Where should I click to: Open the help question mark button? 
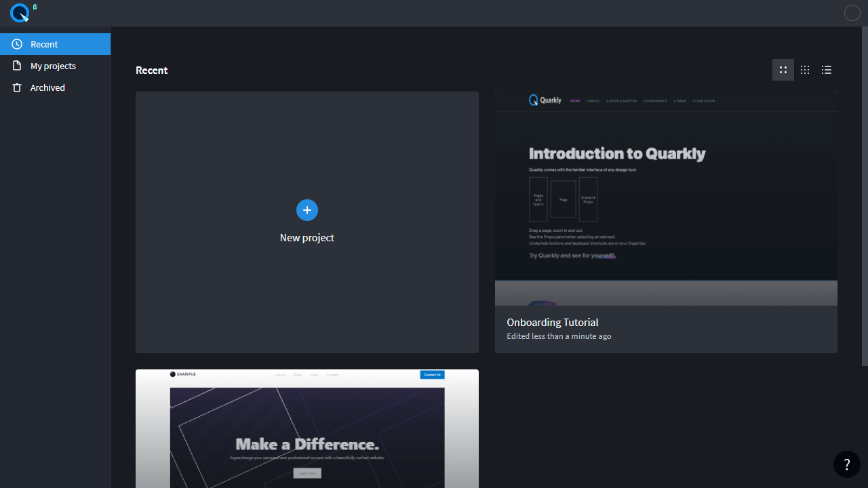tap(846, 464)
